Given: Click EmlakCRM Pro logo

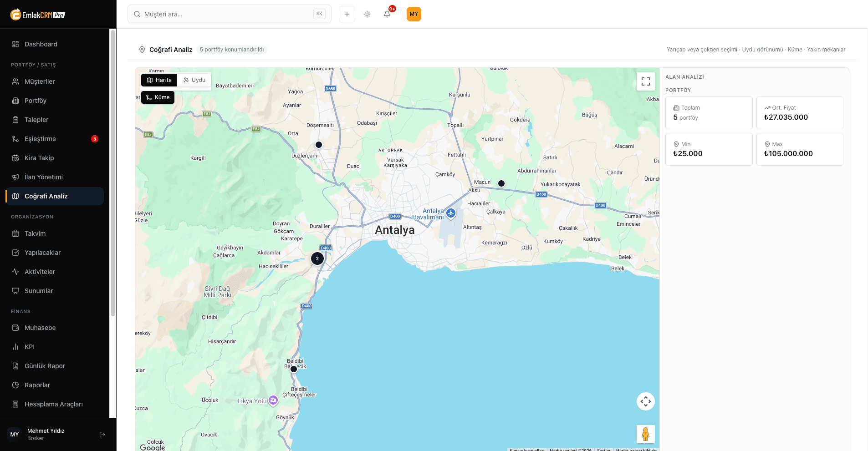Looking at the screenshot, I should pos(38,15).
